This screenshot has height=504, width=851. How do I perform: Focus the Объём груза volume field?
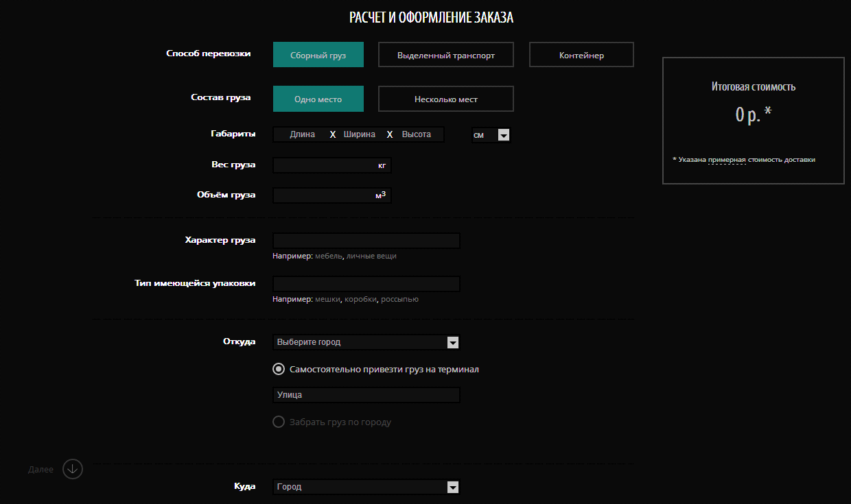[323, 195]
